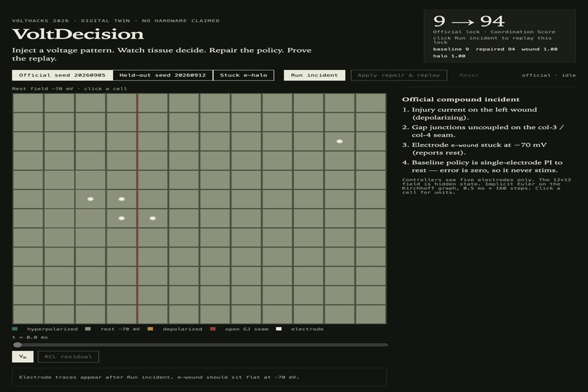The width and height of the screenshot is (588, 392).
Task: Select the Official seed 20260905 tab
Action: point(62,75)
